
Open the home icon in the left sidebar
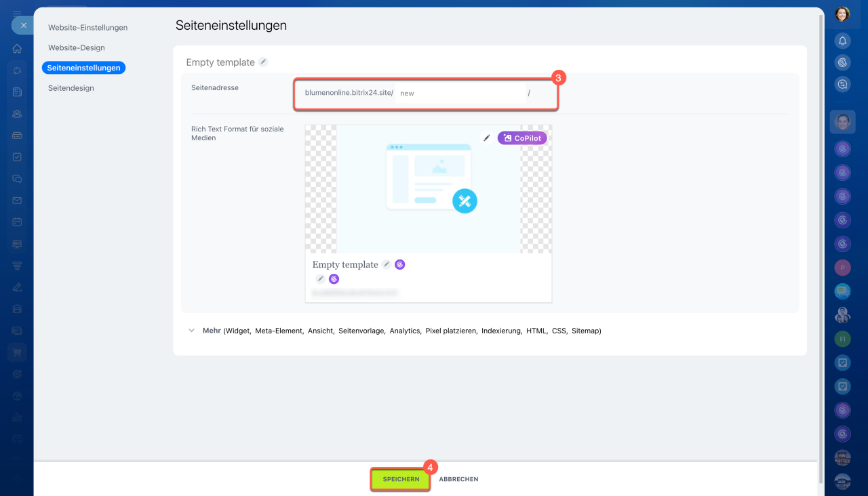coord(17,49)
